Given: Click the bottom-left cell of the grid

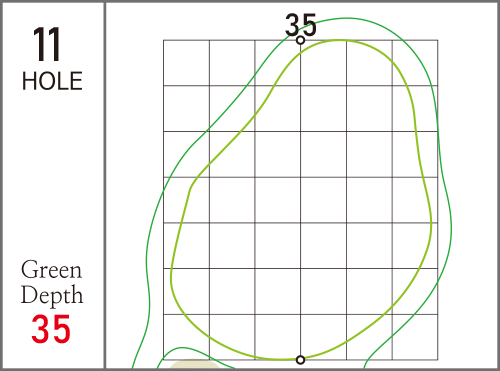Looking at the screenshot, I should (186, 337).
